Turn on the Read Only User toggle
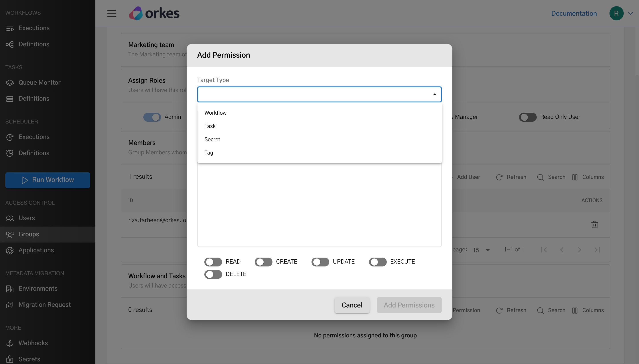Screen dimensions: 639x364 tap(527, 117)
